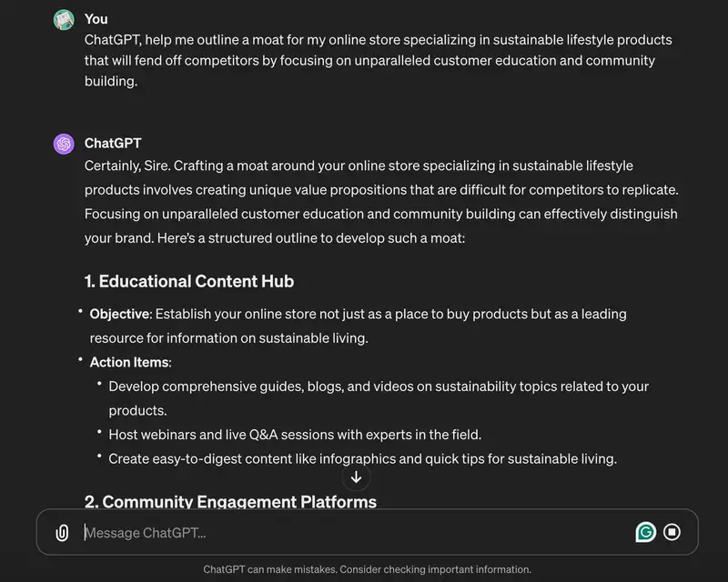Viewport: 728px width, 582px height.
Task: Click the Create easy-to-digest content bullet
Action: [362, 459]
